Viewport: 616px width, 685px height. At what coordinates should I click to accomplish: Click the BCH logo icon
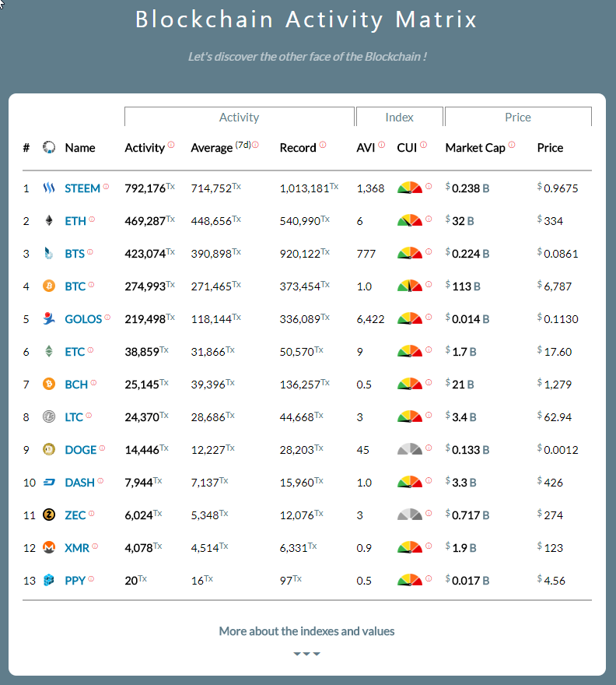(x=49, y=384)
